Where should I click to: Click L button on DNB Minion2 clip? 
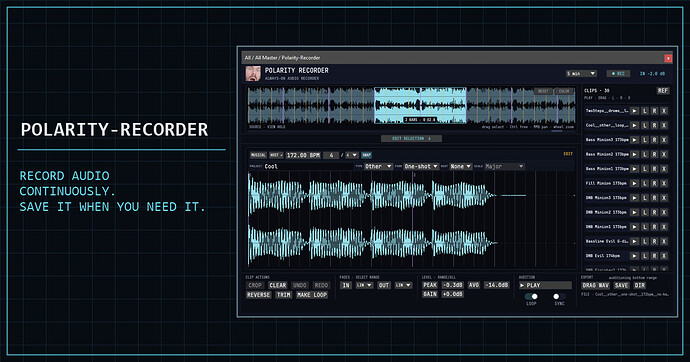coord(645,212)
